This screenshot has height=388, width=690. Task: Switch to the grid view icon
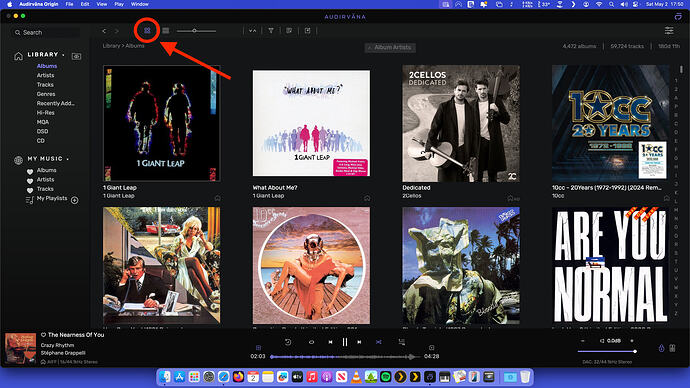click(147, 30)
